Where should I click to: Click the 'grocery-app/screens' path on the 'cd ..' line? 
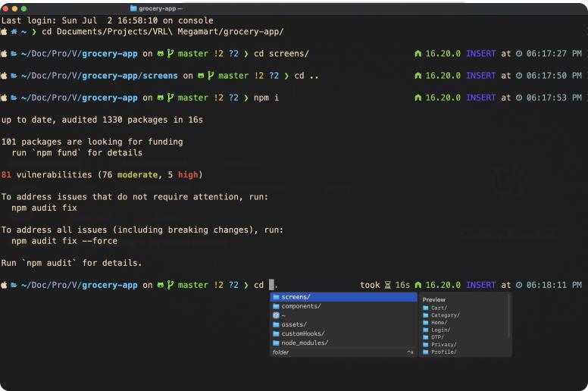point(130,76)
